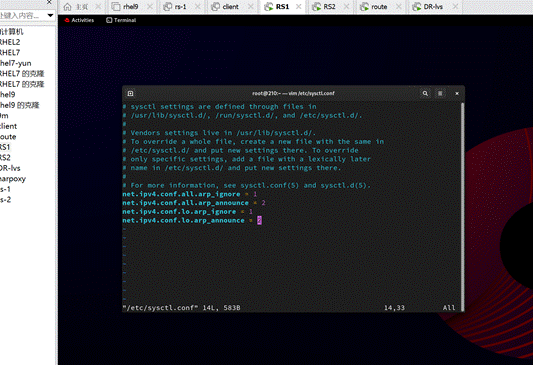Select harpoxy in the library list
The height and width of the screenshot is (365, 533).
click(13, 179)
